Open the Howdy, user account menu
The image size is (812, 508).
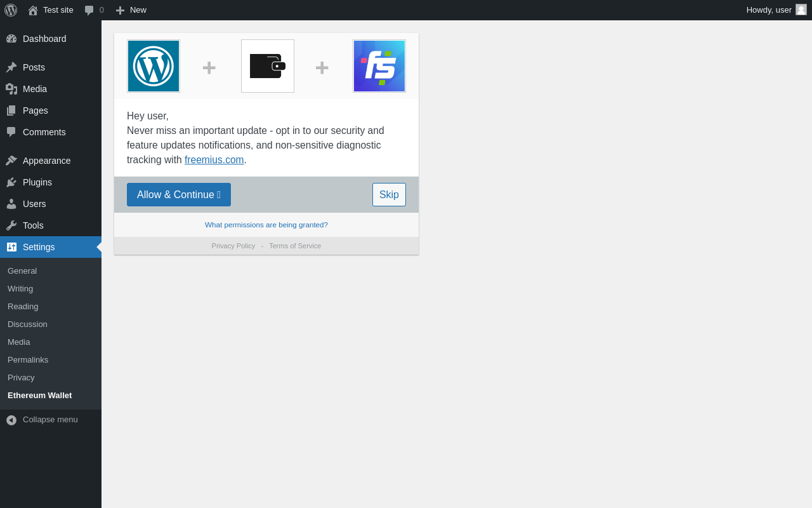776,10
